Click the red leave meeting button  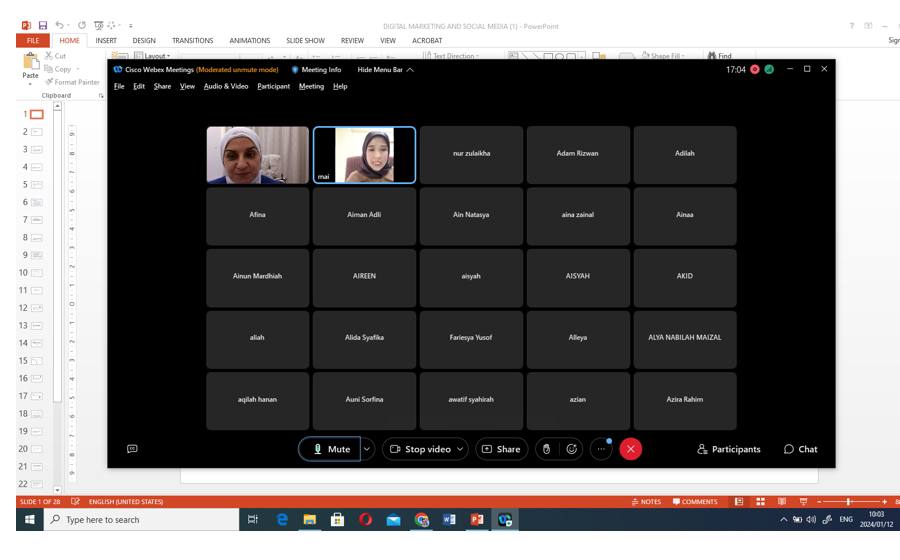click(x=630, y=449)
